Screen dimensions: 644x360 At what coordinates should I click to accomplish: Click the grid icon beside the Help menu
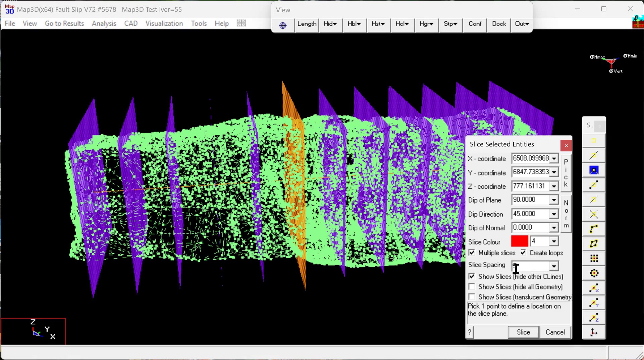(x=241, y=23)
